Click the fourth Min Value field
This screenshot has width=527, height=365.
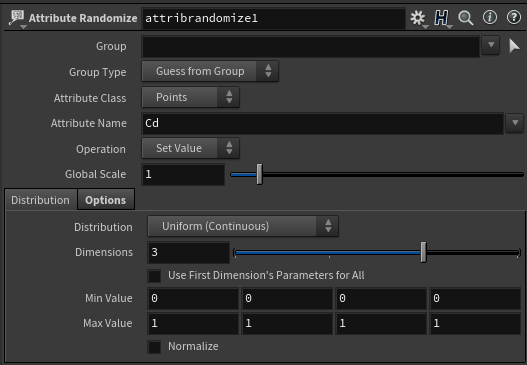[x=475, y=298]
